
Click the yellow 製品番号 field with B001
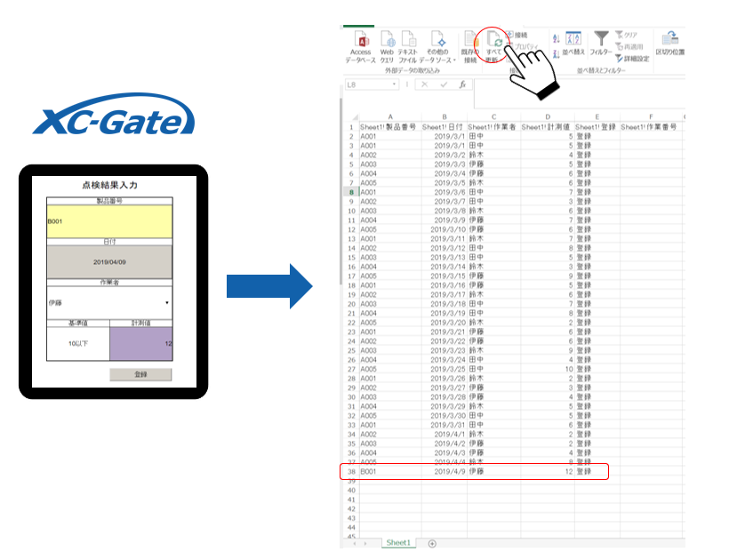pyautogui.click(x=109, y=222)
